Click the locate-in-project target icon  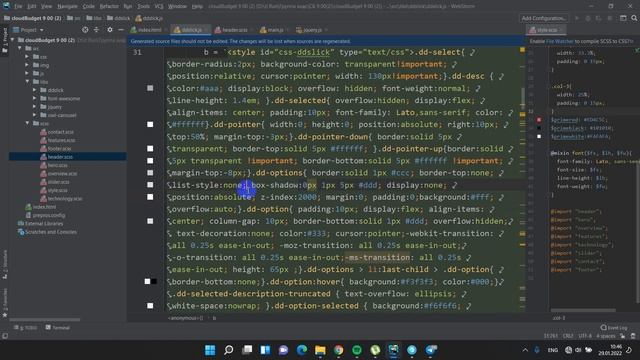point(85,30)
